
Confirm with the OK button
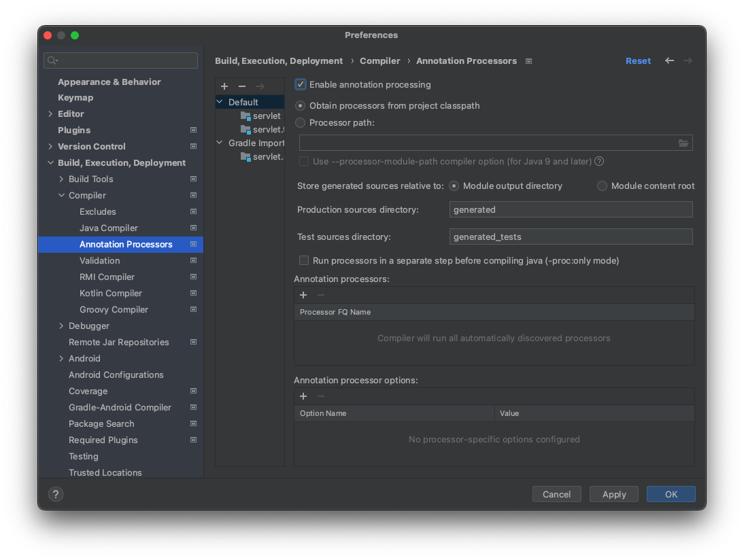671,494
